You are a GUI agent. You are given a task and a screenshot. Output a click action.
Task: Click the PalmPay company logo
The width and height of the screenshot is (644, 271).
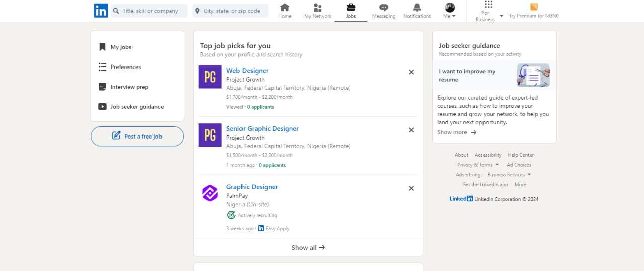[210, 193]
